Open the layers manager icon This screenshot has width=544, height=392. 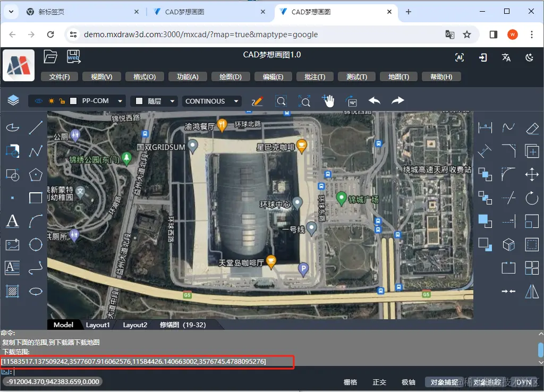click(13, 100)
